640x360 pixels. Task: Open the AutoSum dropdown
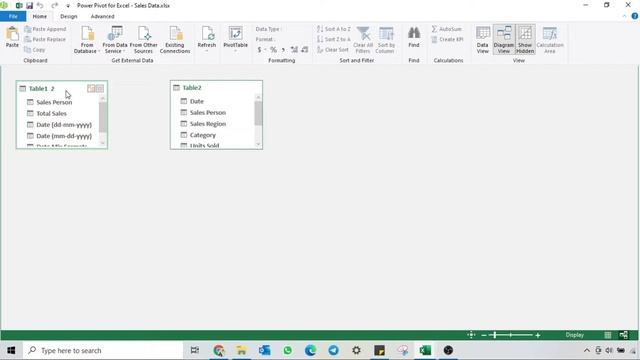(447, 29)
